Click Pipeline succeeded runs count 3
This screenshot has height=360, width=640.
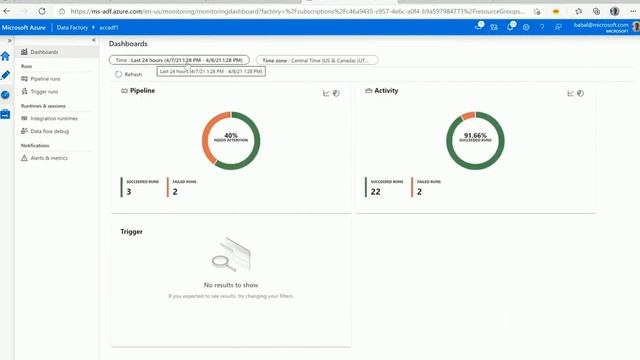[x=129, y=192]
